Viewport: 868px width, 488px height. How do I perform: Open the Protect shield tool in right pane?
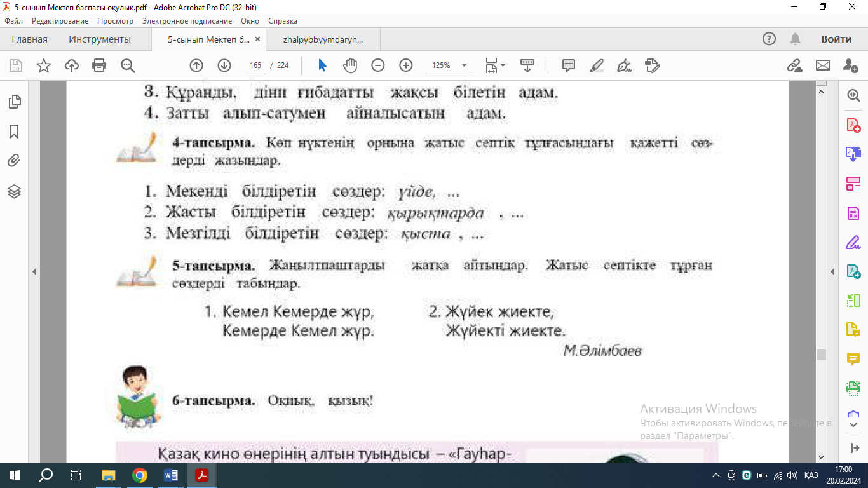point(853,415)
